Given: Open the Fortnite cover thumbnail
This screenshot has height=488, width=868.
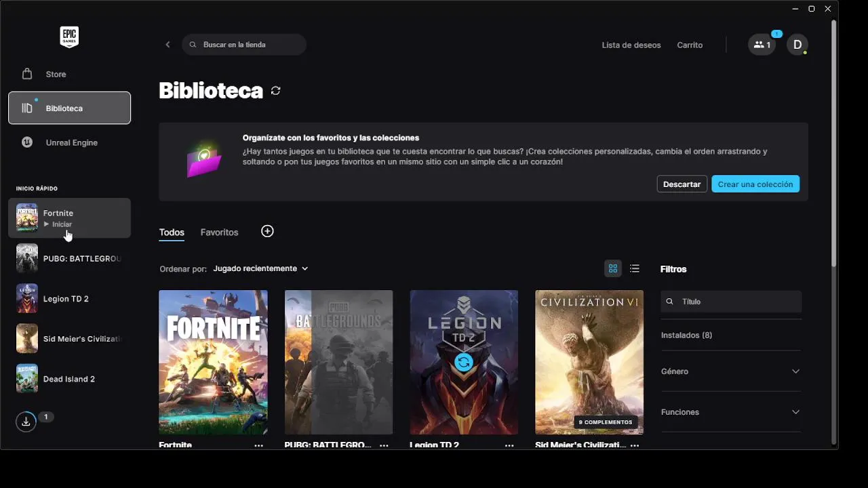Looking at the screenshot, I should pos(213,362).
